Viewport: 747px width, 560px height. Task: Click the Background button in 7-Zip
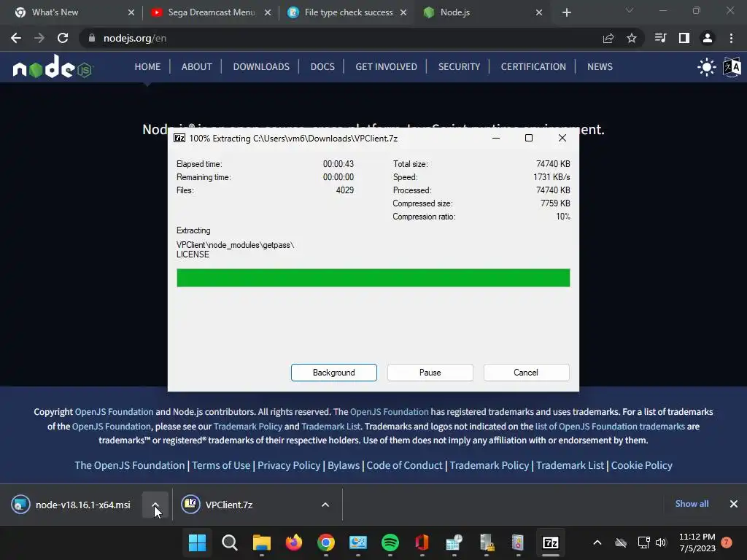[x=334, y=373]
